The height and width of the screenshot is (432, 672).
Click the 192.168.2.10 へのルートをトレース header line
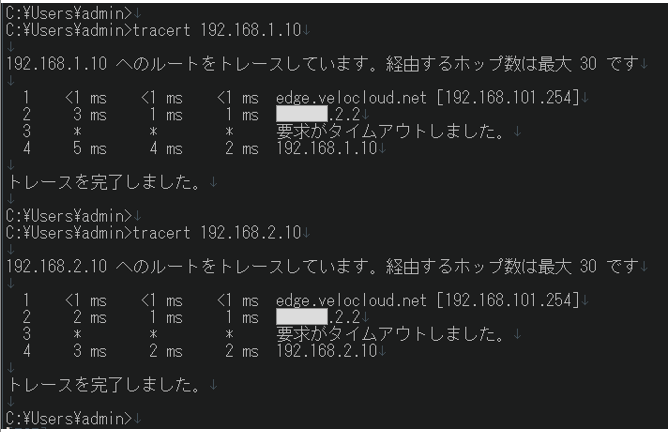(323, 267)
